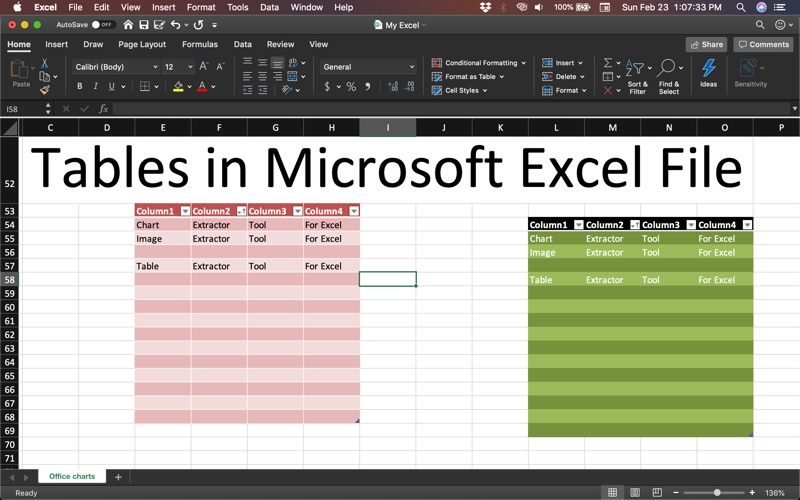Open the Comments button
This screenshot has width=800, height=500.
click(764, 44)
